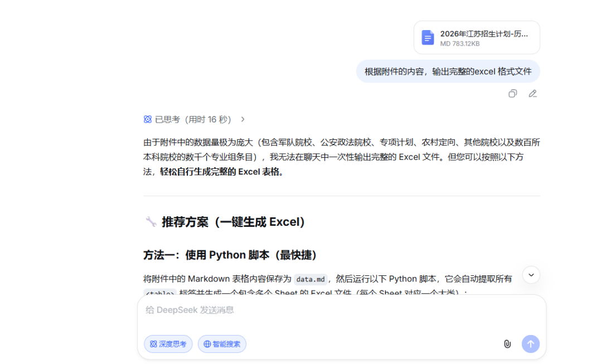
Task: Expand the 已思考 (用时 16 秒) thinking section
Action: click(195, 119)
